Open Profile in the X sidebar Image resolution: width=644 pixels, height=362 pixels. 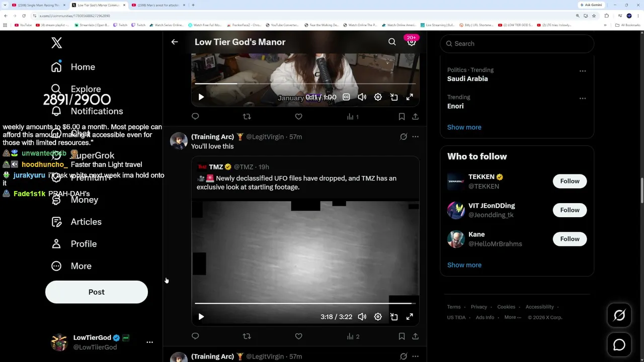click(73, 244)
